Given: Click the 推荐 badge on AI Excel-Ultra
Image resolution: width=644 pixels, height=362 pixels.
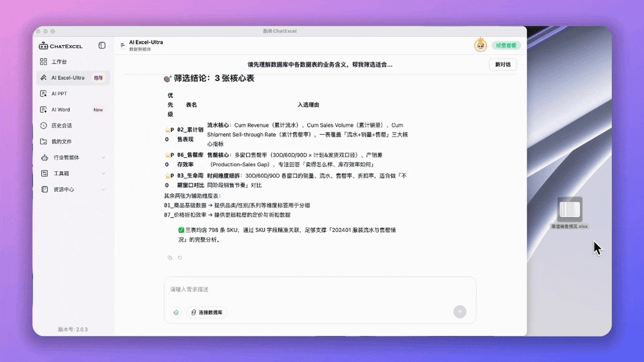Looking at the screenshot, I should (x=98, y=78).
